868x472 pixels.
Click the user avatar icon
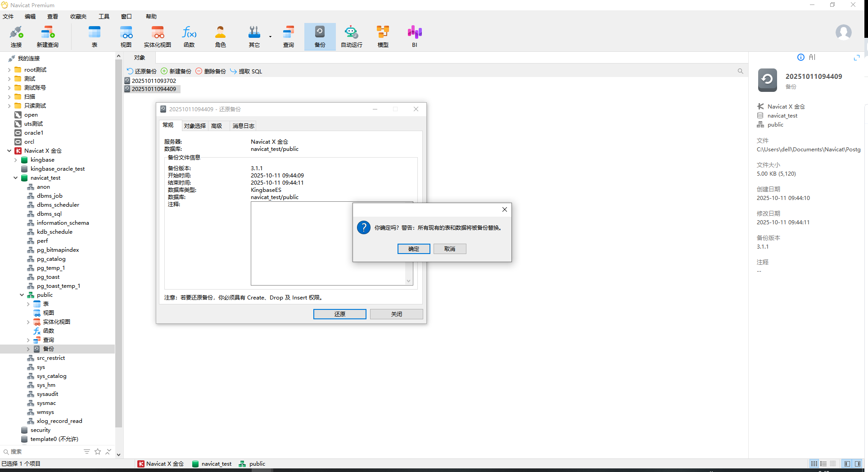843,32
